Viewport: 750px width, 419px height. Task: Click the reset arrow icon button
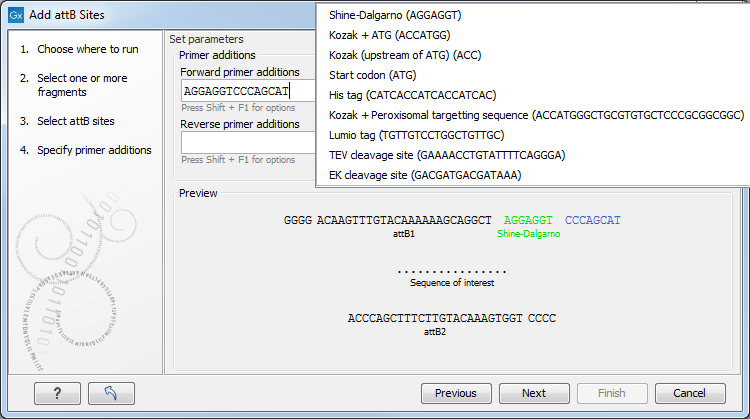tap(111, 393)
